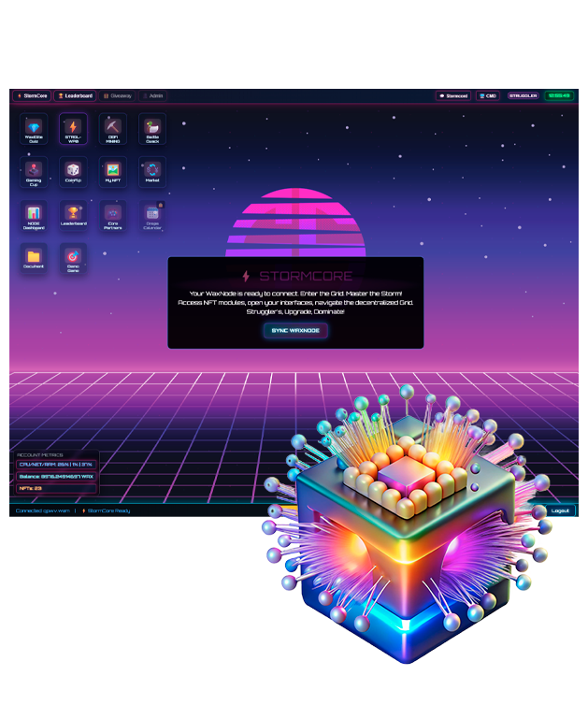Open the Leaderboard trophy desktop icon
The image size is (588, 704).
[x=73, y=215]
